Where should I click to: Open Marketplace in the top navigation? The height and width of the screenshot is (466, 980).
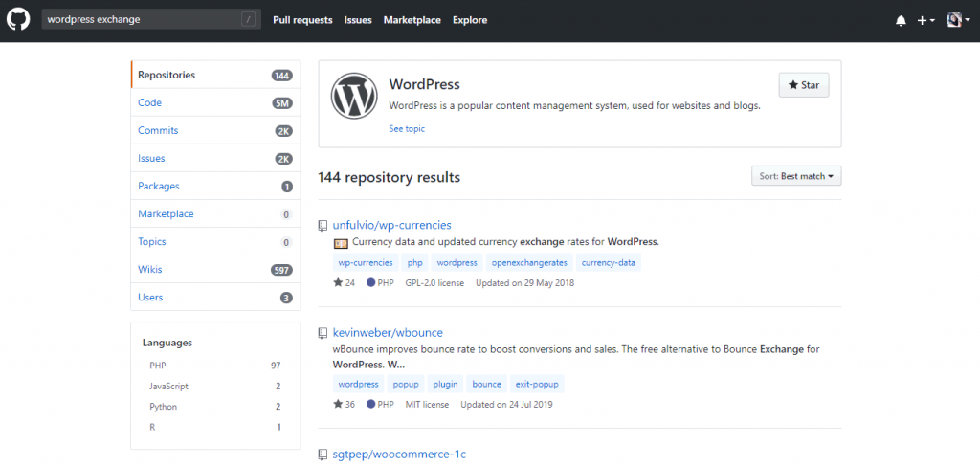pyautogui.click(x=412, y=20)
